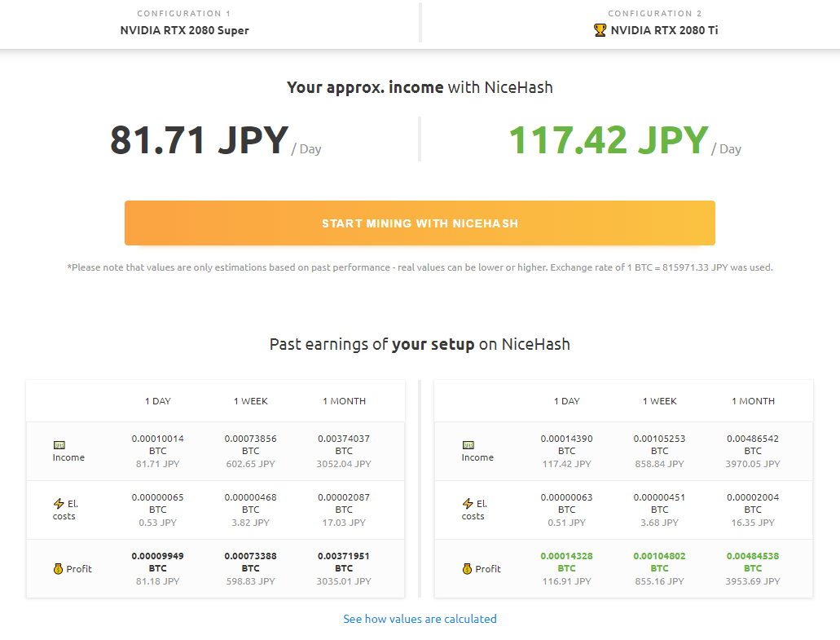The image size is (840, 640).
Task: Click the 0.00002004 BTC electricity cost value
Action: click(x=753, y=503)
